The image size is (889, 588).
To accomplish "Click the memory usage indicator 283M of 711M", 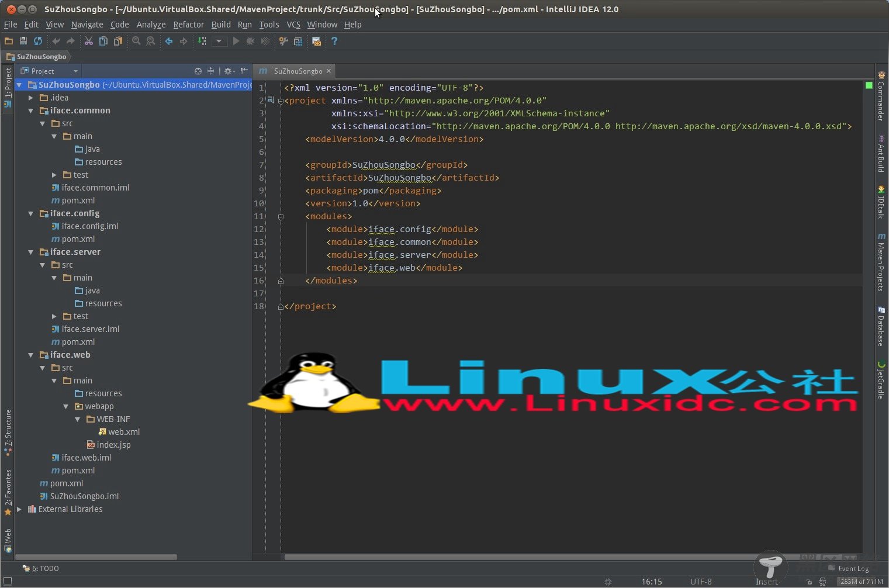I will (x=861, y=582).
